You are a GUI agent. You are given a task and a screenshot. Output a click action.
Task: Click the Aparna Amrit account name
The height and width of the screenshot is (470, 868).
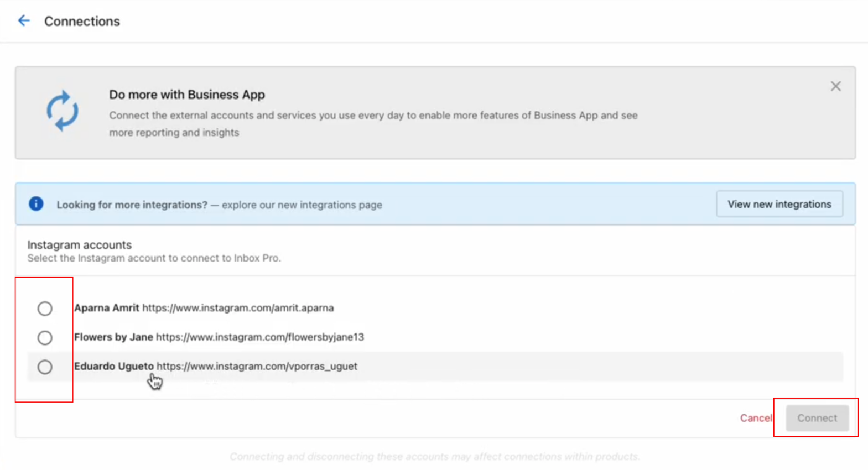(x=107, y=308)
